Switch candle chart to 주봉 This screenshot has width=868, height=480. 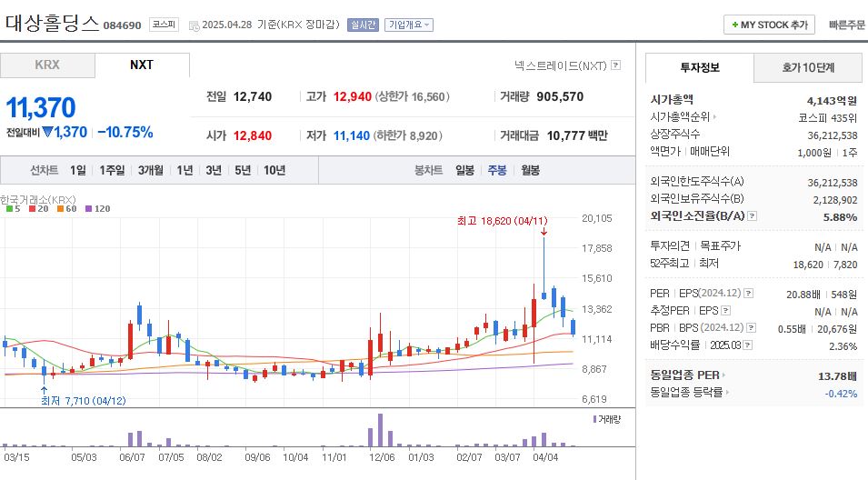coord(497,171)
